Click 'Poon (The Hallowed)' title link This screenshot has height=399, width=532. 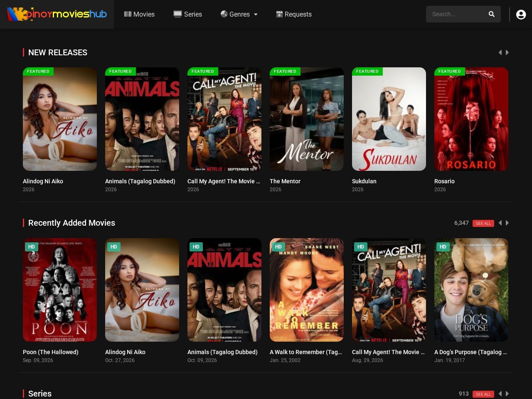[x=51, y=352]
